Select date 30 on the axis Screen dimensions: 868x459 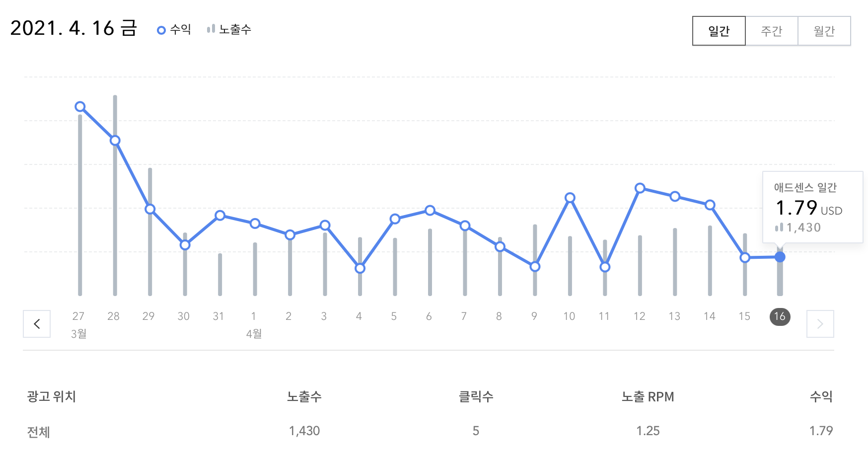[184, 316]
